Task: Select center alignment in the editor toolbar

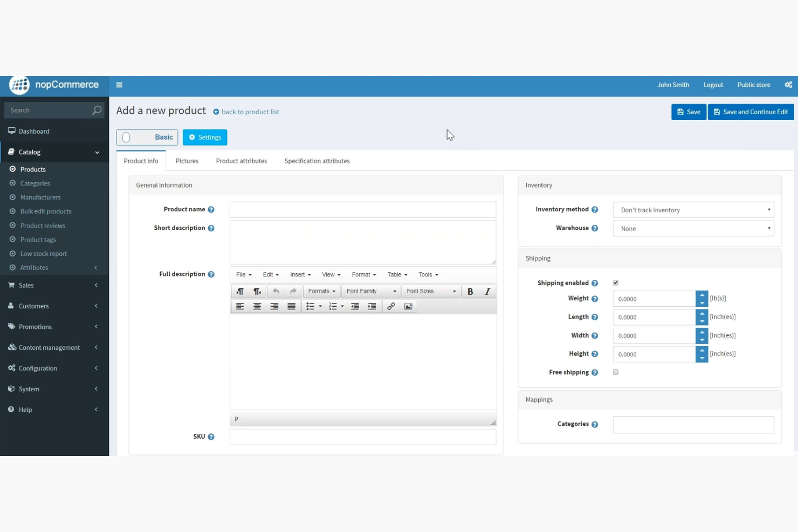Action: (x=257, y=306)
